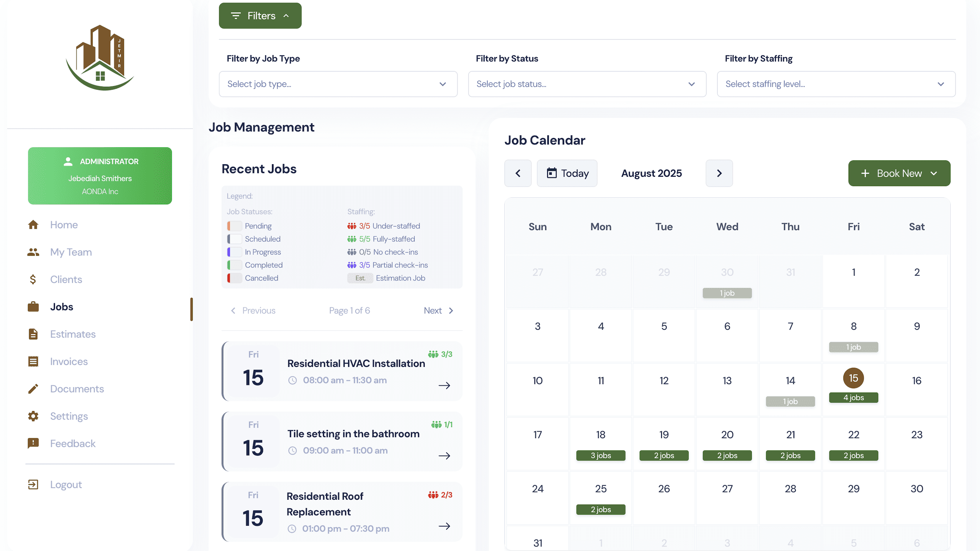Click the Home house icon in sidebar

pos(33,225)
